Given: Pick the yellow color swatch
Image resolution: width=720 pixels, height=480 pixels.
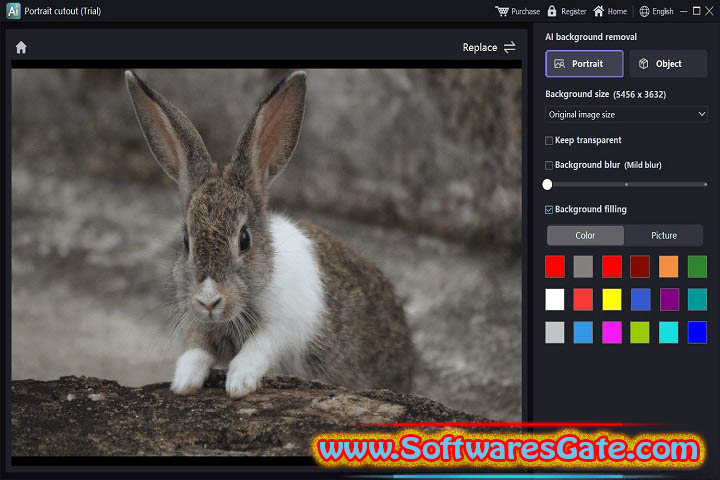Looking at the screenshot, I should coord(612,299).
